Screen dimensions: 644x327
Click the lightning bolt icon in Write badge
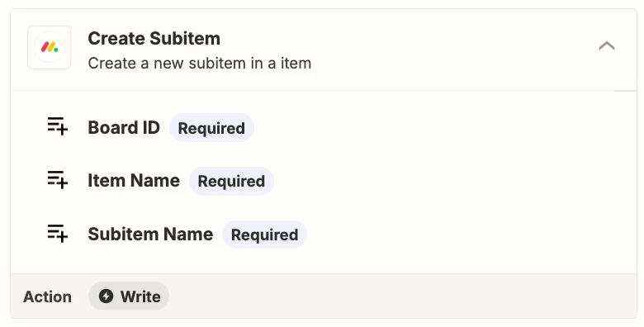[x=106, y=296]
